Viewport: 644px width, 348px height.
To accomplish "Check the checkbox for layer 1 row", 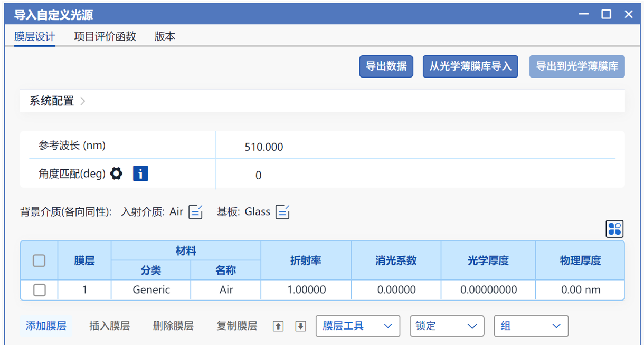I will [x=39, y=290].
